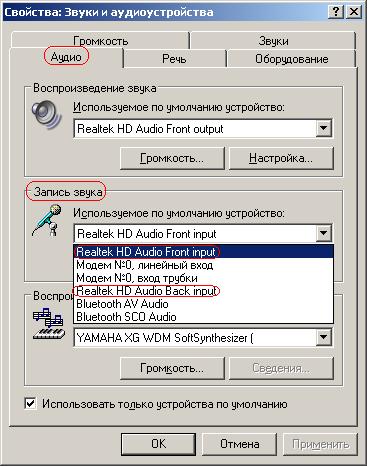Switch to the Громкость tab

(100, 41)
